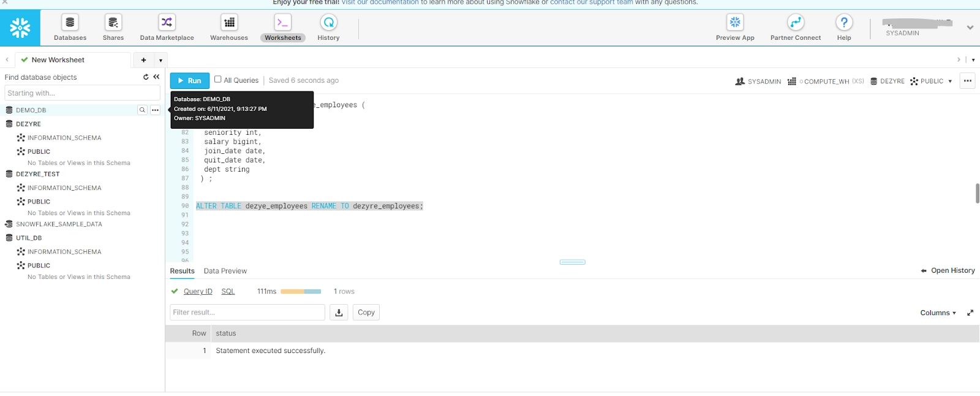Image resolution: width=980 pixels, height=396 pixels.
Task: Open worksheet tab list dropdown arrow
Action: [160, 60]
